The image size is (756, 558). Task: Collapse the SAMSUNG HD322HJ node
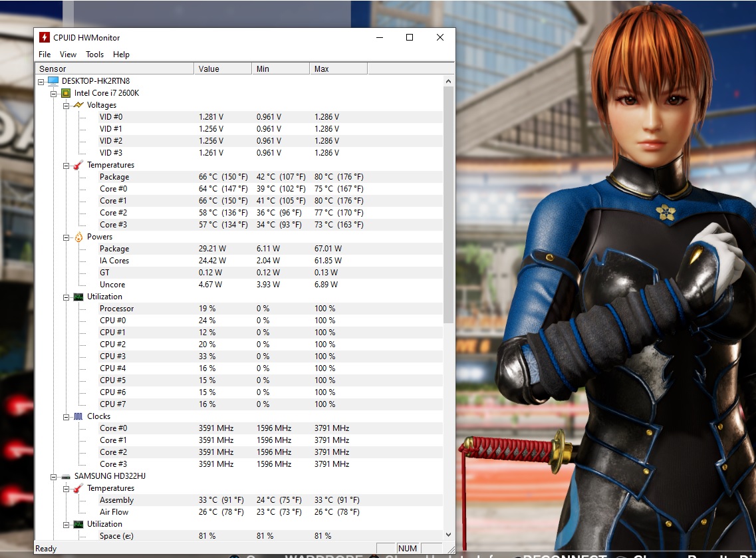(x=53, y=477)
